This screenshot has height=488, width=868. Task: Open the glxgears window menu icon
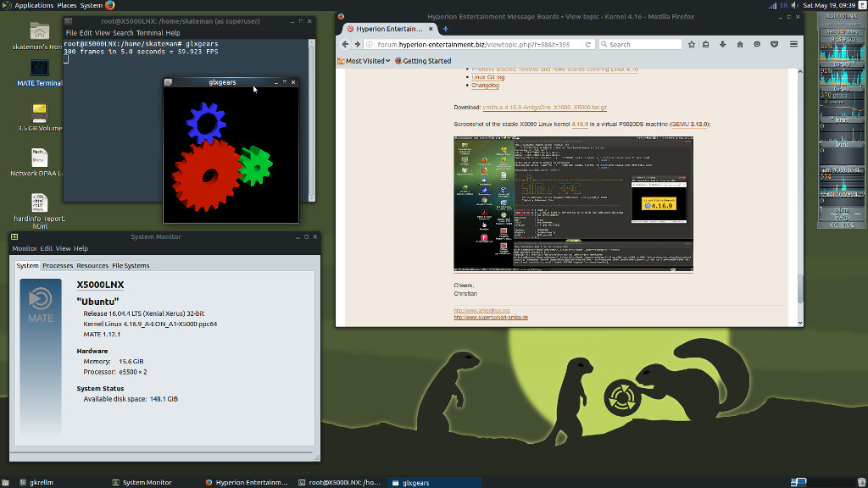coord(169,82)
